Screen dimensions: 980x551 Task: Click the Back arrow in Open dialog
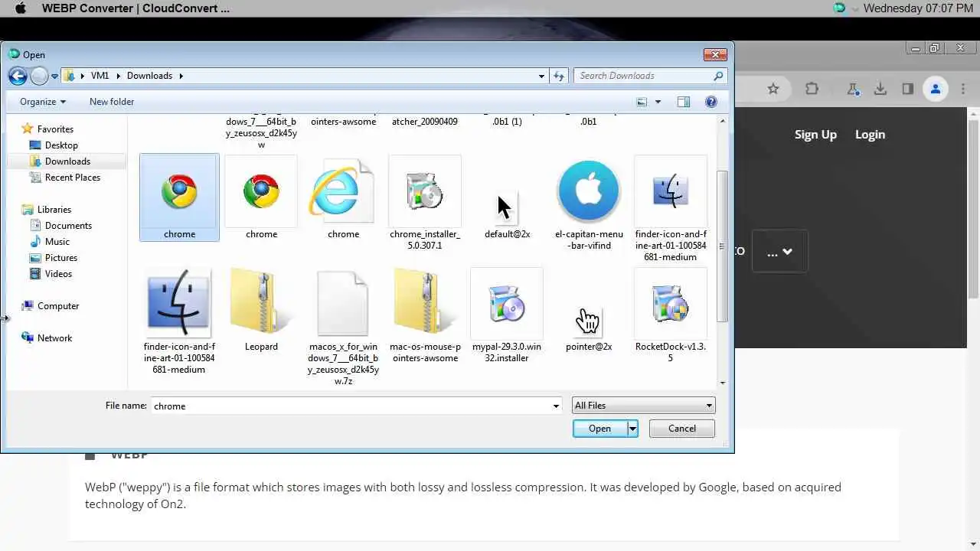18,76
